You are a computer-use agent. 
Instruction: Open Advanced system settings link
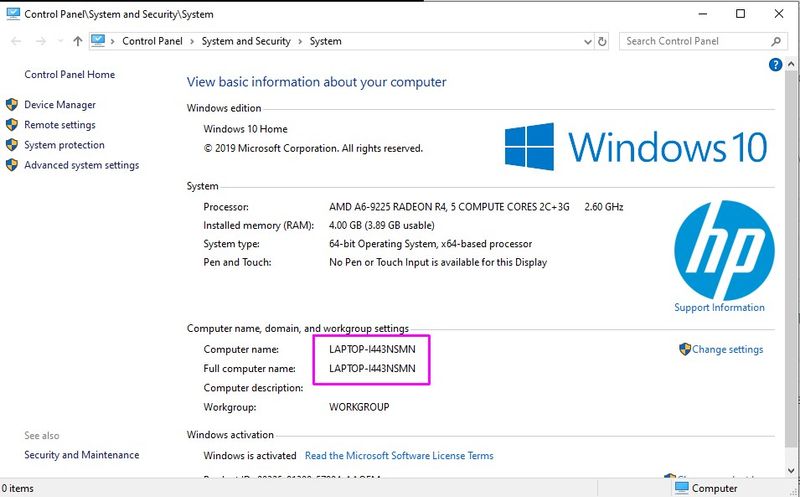pyautogui.click(x=82, y=165)
